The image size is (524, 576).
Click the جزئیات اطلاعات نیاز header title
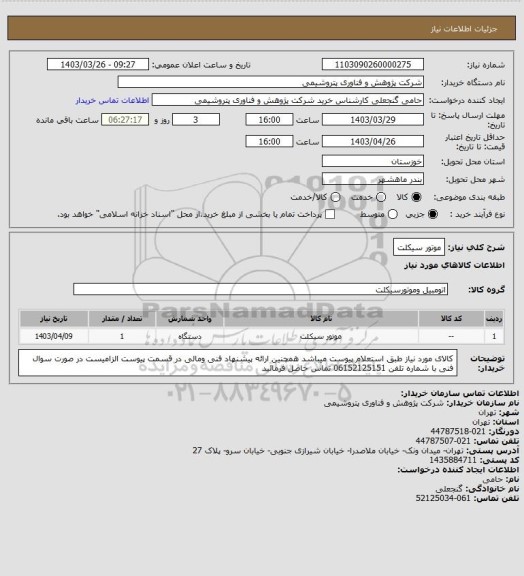pos(464,29)
